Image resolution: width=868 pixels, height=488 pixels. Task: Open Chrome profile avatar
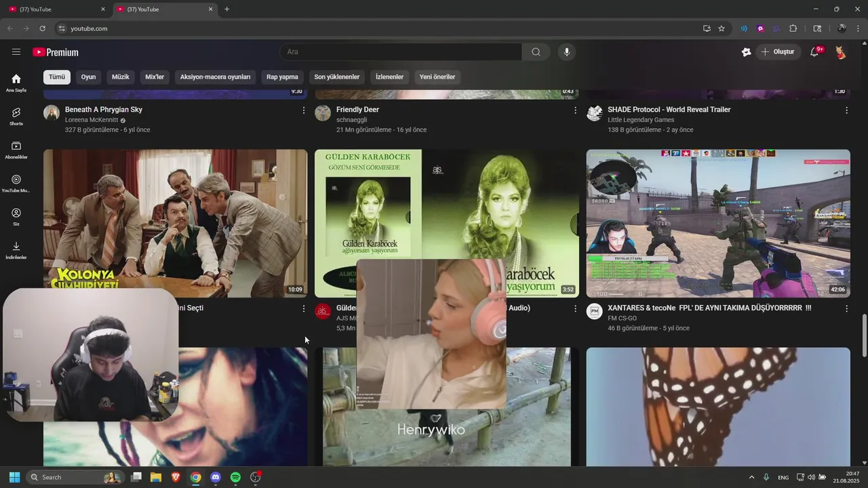[x=842, y=28]
